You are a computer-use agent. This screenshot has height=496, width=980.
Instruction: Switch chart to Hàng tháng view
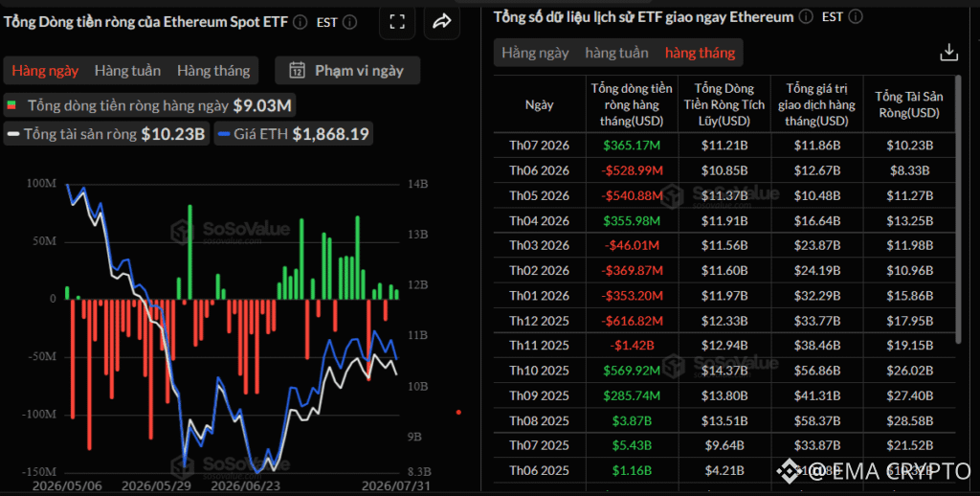pos(213,70)
